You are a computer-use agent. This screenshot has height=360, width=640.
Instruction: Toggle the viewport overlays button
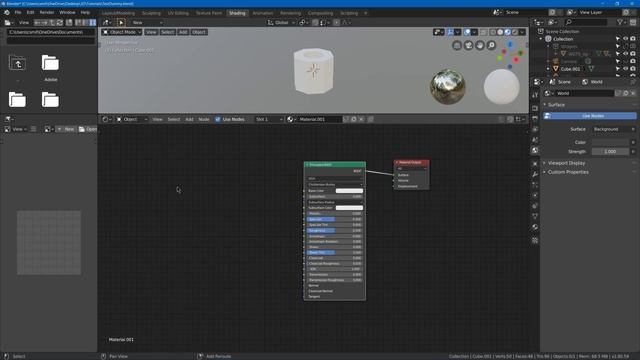click(467, 32)
